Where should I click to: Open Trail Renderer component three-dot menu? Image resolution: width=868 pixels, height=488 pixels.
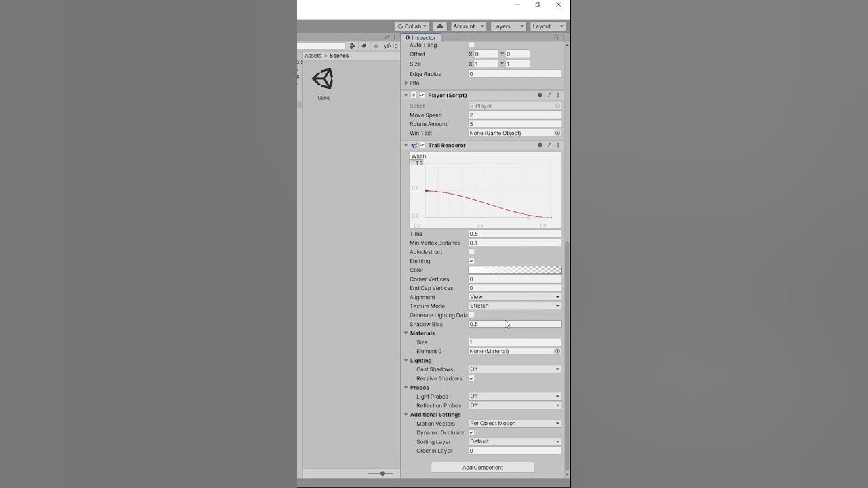tap(558, 145)
